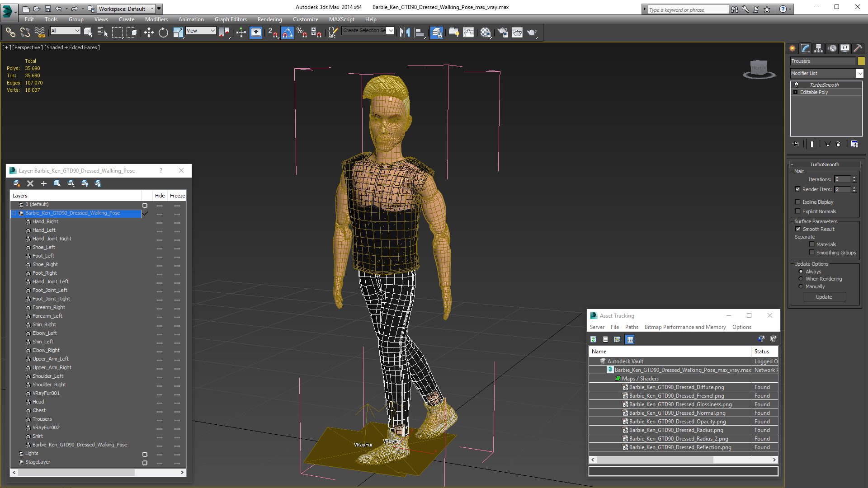868x488 pixels.
Task: Open the Utilities command panel tab
Action: (x=858, y=48)
